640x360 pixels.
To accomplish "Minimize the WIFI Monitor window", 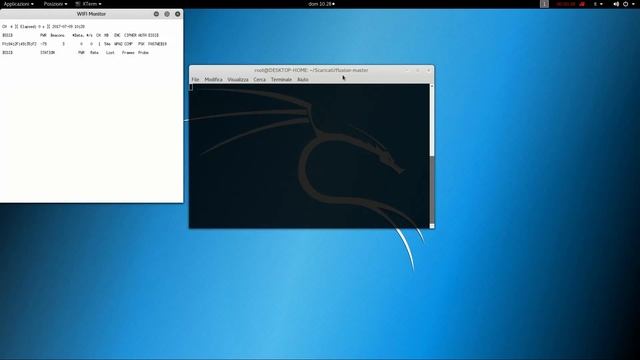I will pyautogui.click(x=156, y=14).
